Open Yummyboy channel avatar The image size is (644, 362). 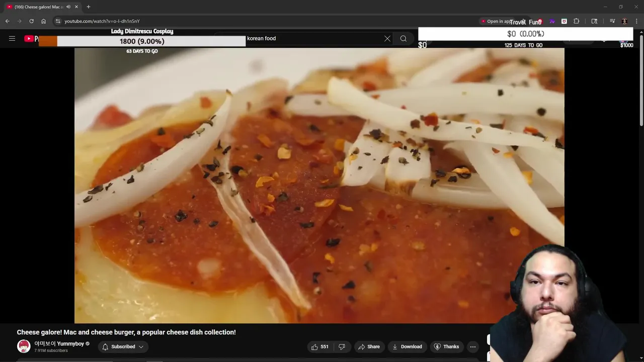[x=24, y=346]
